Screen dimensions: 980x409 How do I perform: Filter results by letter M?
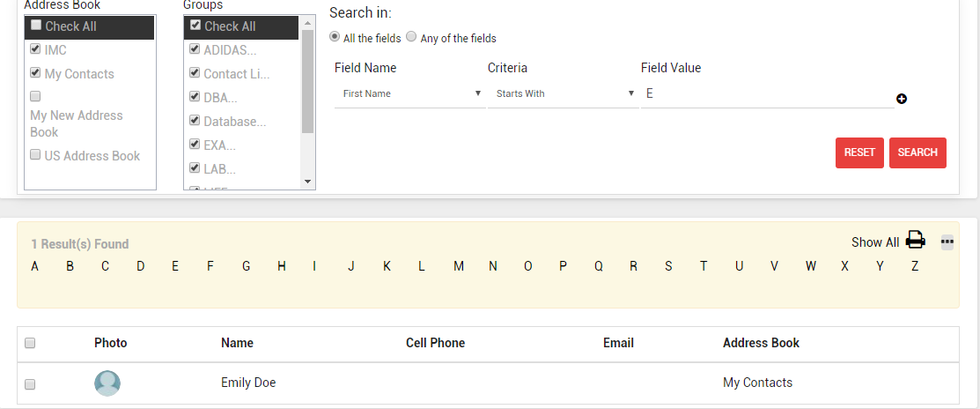[x=459, y=266]
